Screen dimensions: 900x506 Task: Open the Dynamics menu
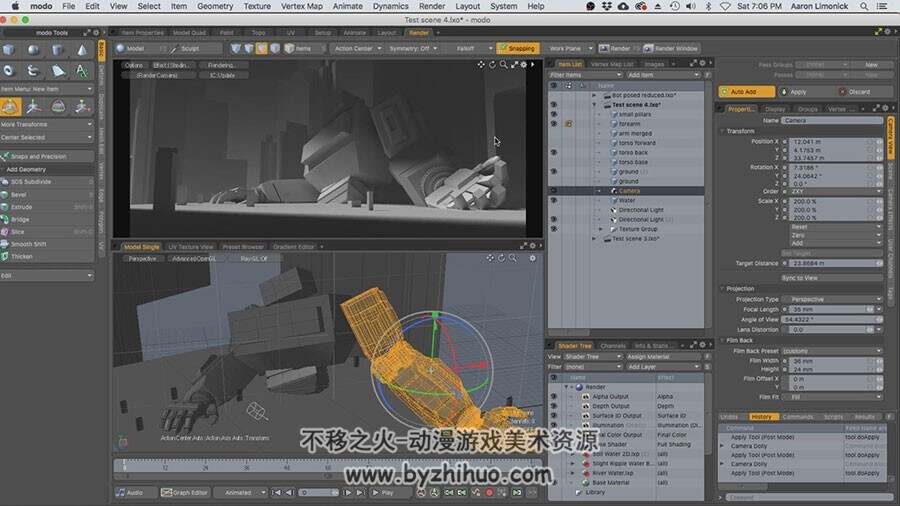[390, 6]
